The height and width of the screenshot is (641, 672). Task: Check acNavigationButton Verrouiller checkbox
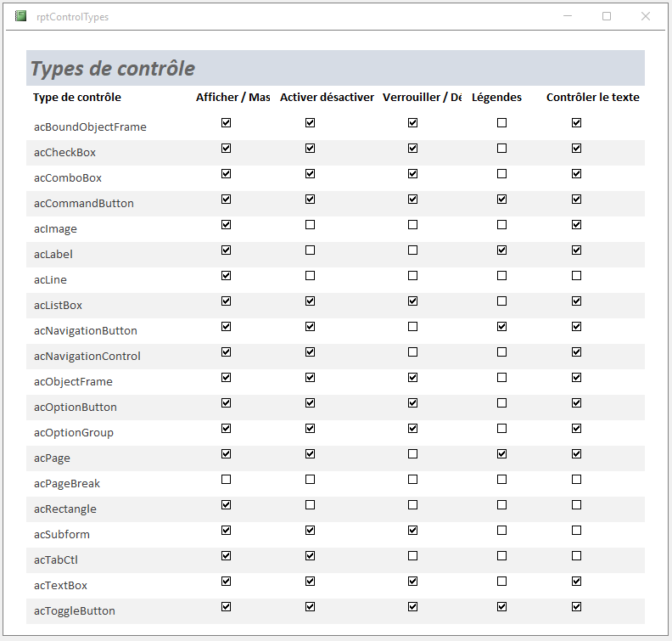coord(412,327)
